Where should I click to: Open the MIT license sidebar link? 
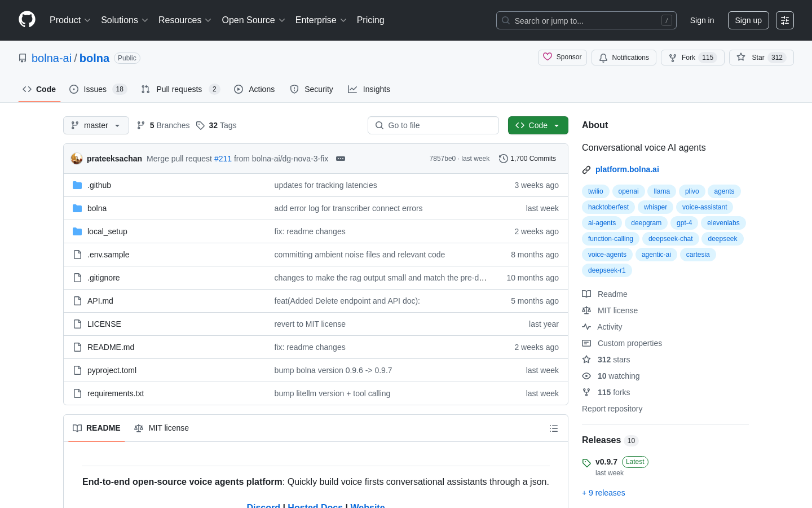click(x=610, y=310)
